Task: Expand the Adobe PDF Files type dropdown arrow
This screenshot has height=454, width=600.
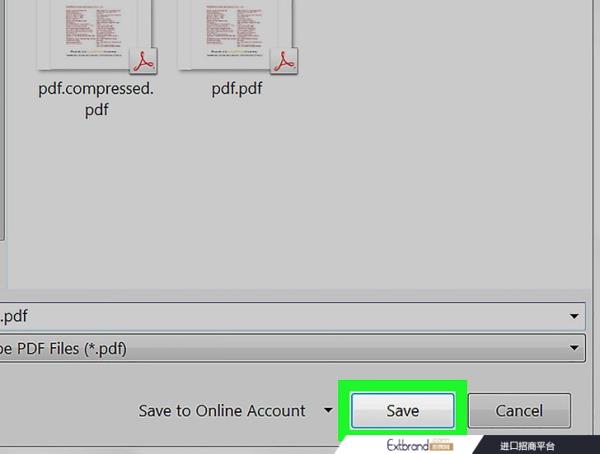Action: [574, 348]
